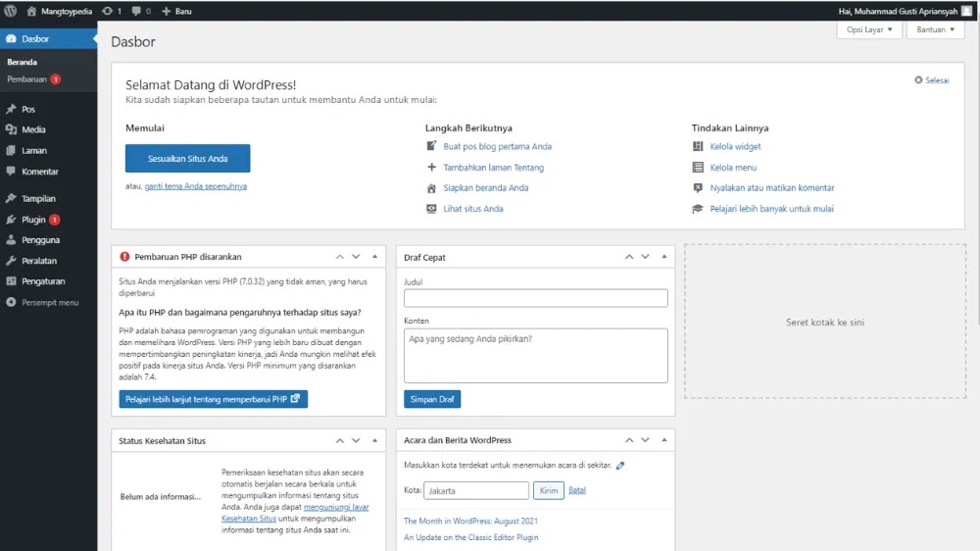The image size is (980, 551).
Task: Click the Dasbor gauge icon
Action: (11, 39)
